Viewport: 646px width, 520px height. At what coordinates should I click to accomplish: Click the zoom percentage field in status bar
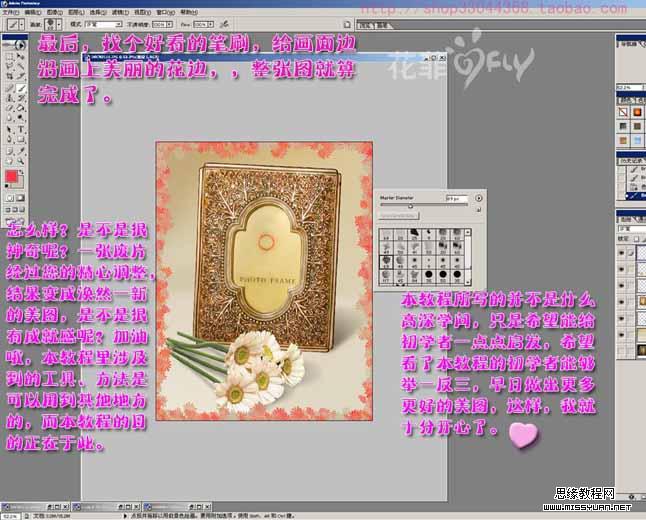click(10, 516)
